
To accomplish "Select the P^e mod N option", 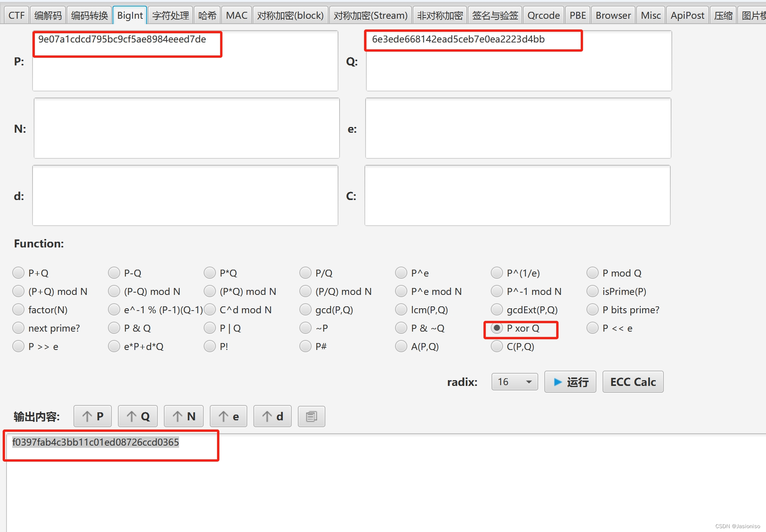I will point(401,291).
